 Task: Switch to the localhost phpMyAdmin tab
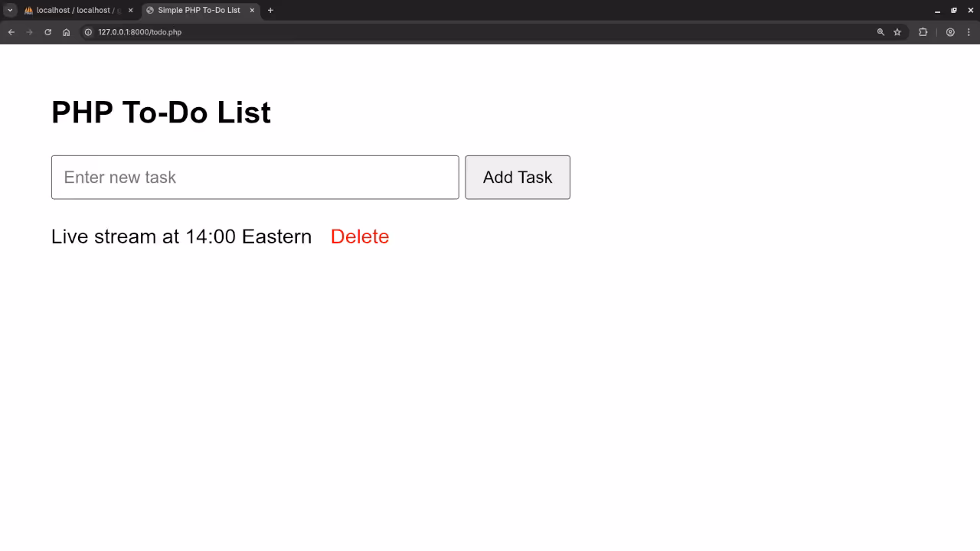click(x=73, y=11)
